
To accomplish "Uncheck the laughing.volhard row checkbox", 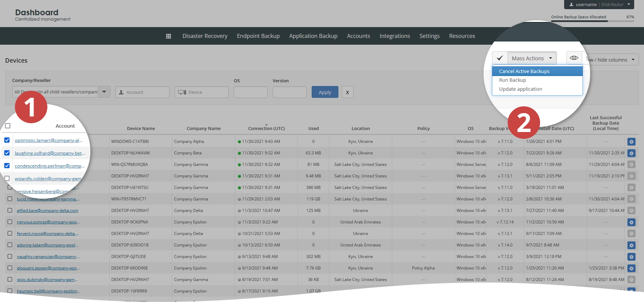I will point(7,153).
